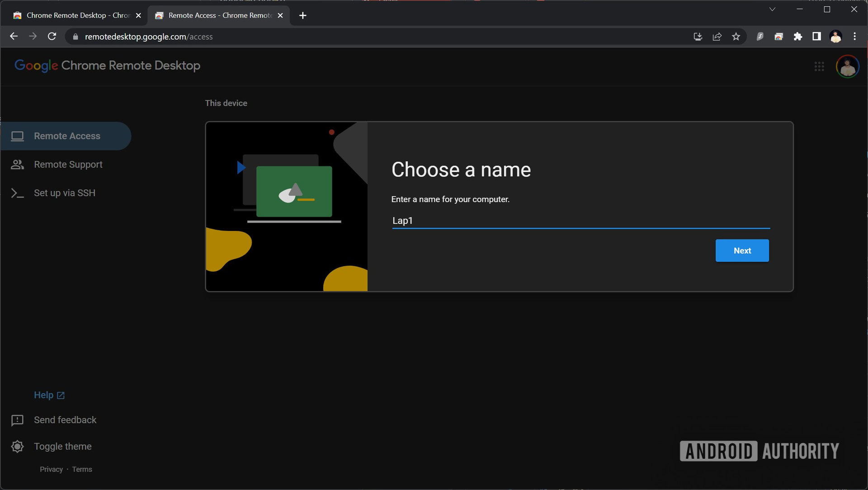The height and width of the screenshot is (490, 868).
Task: Open Chrome's three-dot menu
Action: coord(854,37)
